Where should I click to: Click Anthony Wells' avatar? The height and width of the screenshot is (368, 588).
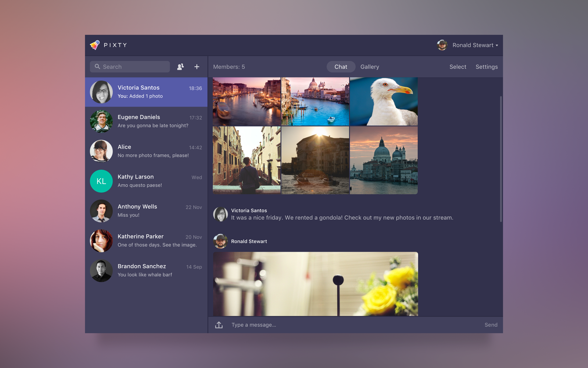tap(101, 211)
